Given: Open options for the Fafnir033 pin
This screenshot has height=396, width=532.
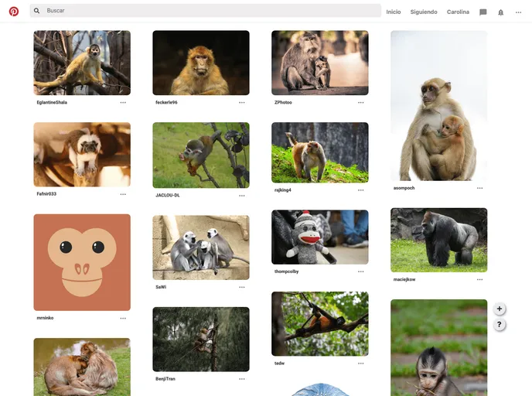Looking at the screenshot, I should [123, 194].
